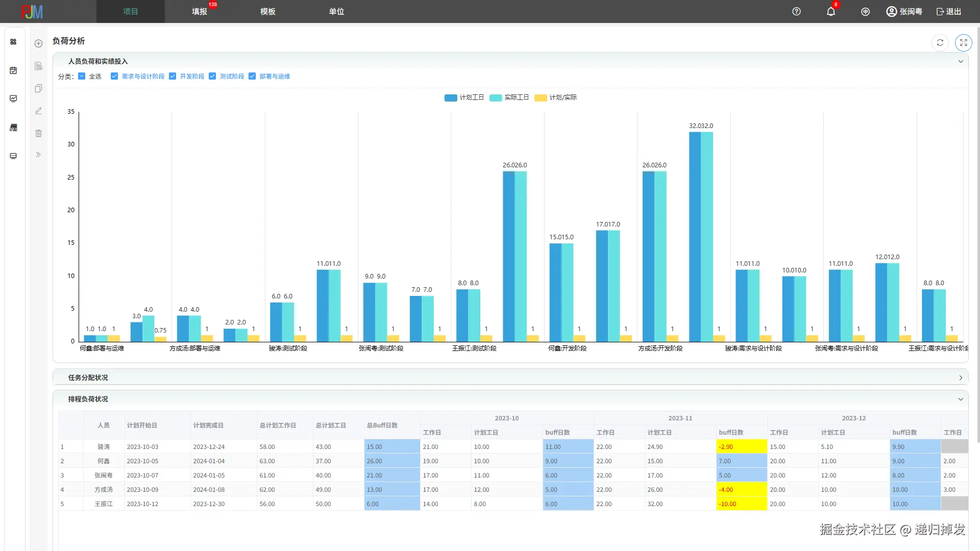Click the refresh icon in 负荷分析 header
980x551 pixels.
point(940,43)
